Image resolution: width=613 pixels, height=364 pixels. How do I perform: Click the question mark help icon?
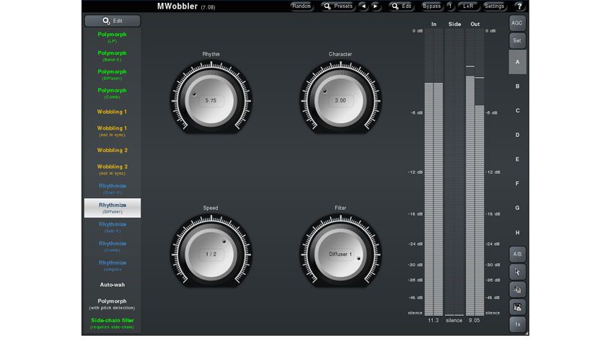point(519,6)
